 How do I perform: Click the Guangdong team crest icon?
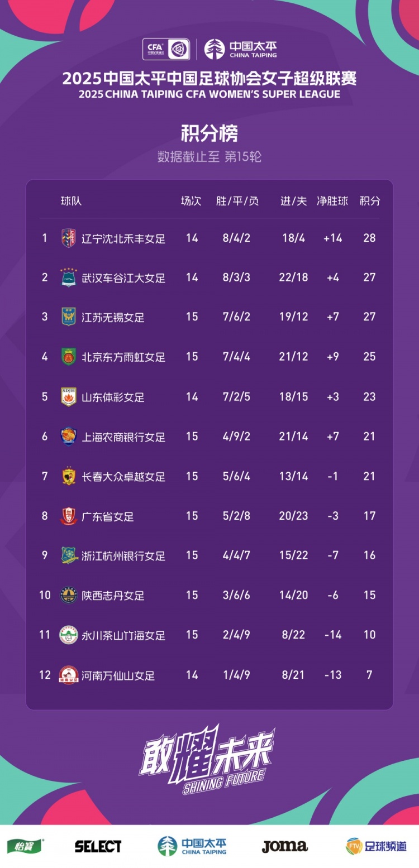pos(68,516)
